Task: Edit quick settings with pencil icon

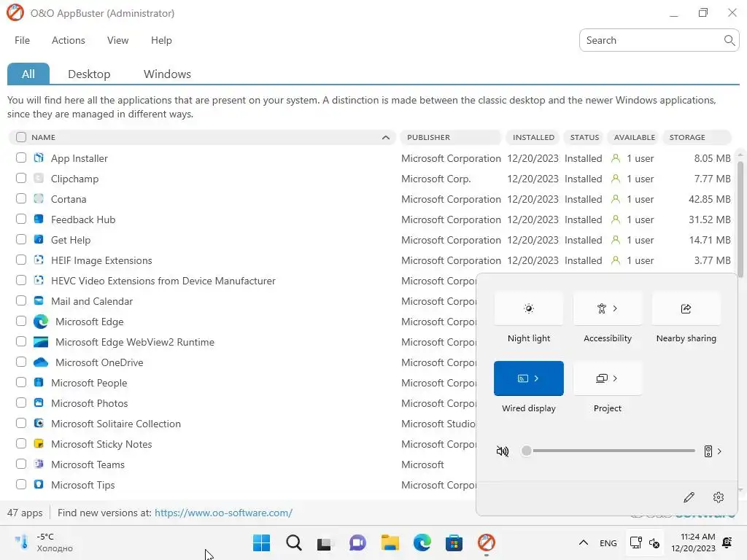Action: click(x=689, y=497)
